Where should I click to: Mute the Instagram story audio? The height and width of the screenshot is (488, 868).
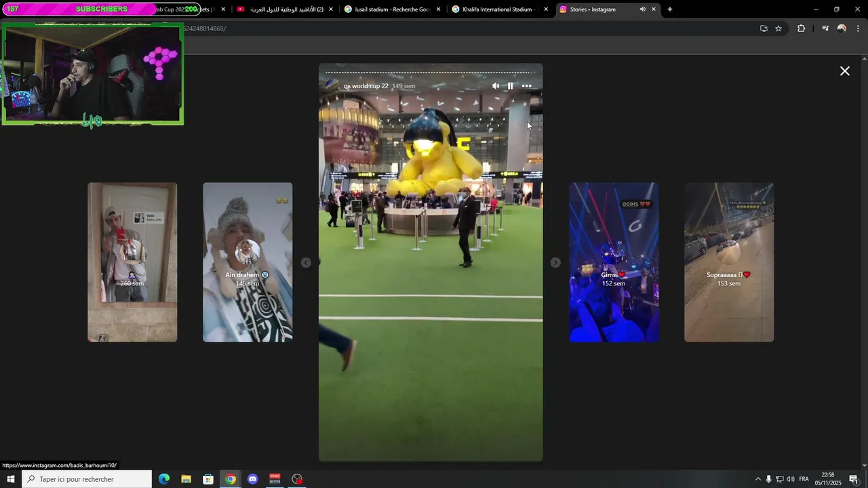(496, 86)
